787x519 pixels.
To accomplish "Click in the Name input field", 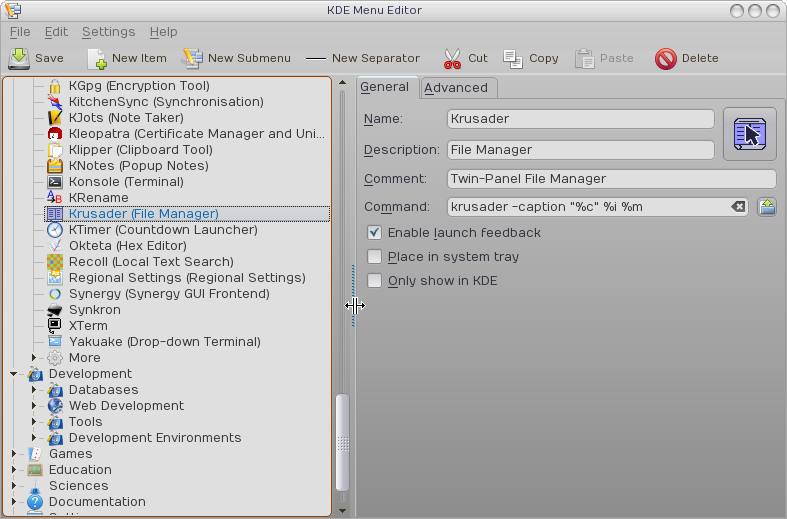I will coord(581,119).
